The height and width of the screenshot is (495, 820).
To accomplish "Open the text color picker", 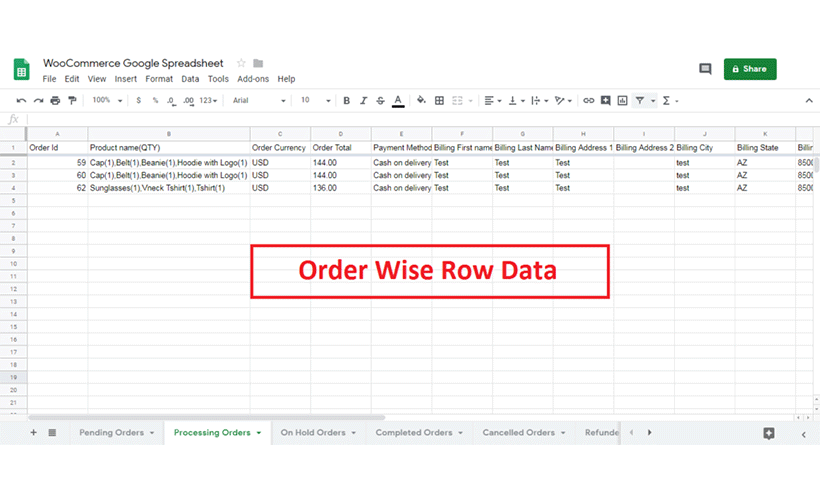I will click(x=398, y=101).
